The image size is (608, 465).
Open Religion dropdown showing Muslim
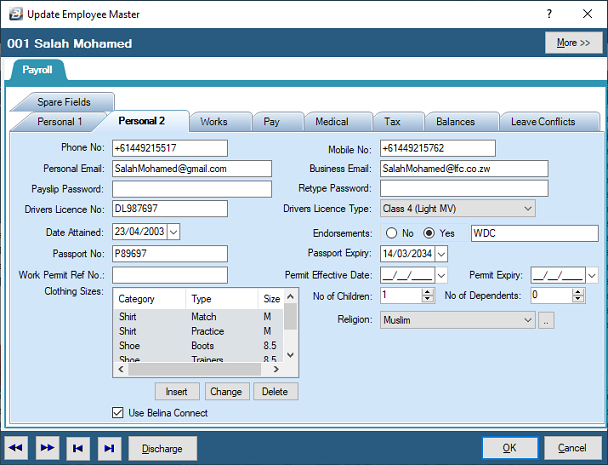coord(458,320)
